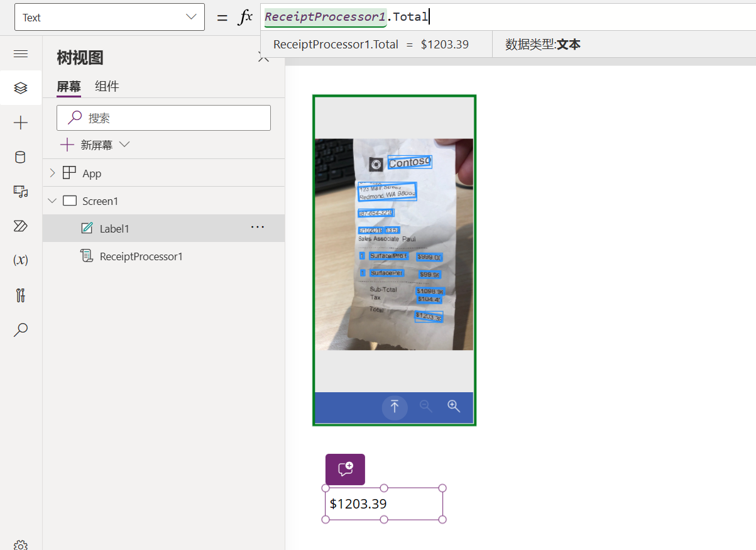
Task: Zoom out on the receipt image
Action: point(426,406)
